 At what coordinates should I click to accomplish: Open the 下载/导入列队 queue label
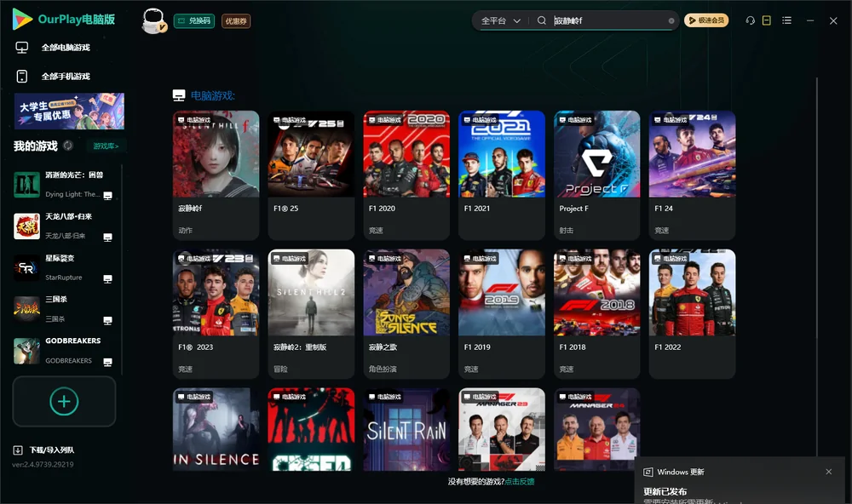click(52, 450)
